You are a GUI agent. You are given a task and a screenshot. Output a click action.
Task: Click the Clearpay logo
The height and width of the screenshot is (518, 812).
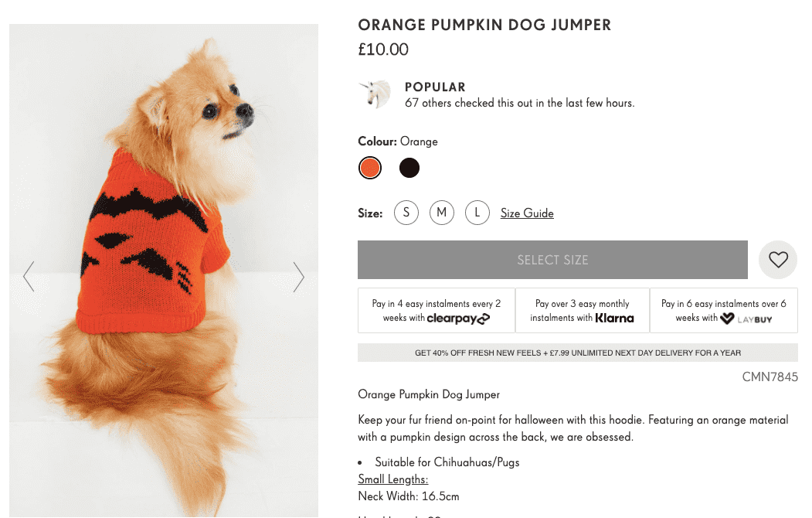click(458, 319)
